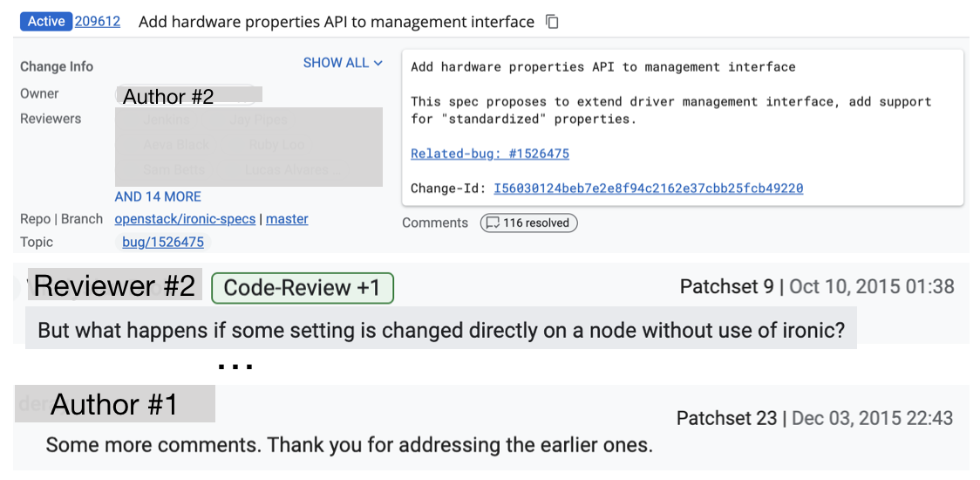This screenshot has width=980, height=480.
Task: Click the comment icon in resolved chip
Action: click(493, 223)
